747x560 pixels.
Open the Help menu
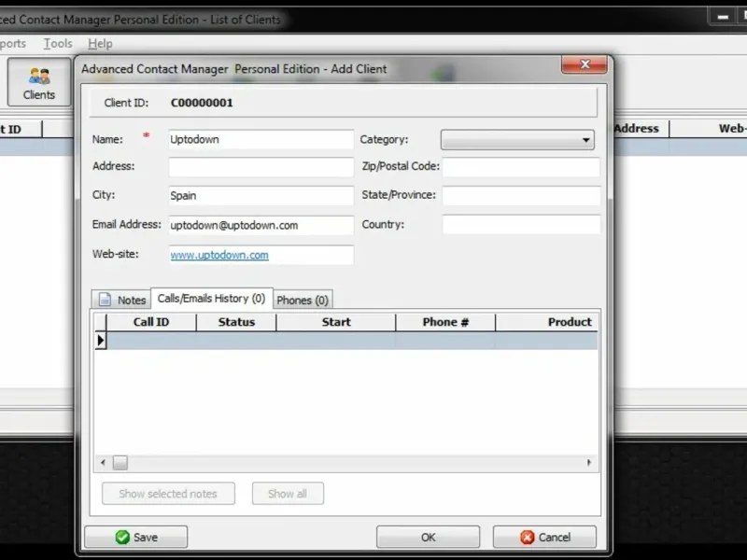100,44
